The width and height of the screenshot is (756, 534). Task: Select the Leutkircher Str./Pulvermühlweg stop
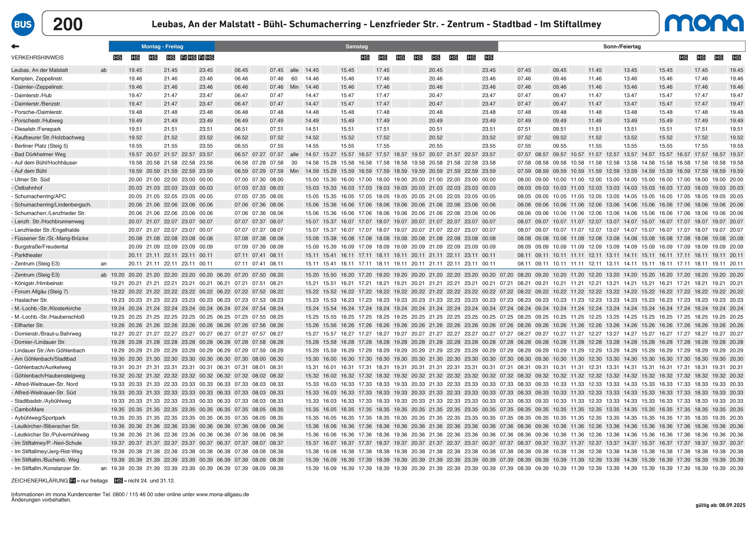pos(50,435)
